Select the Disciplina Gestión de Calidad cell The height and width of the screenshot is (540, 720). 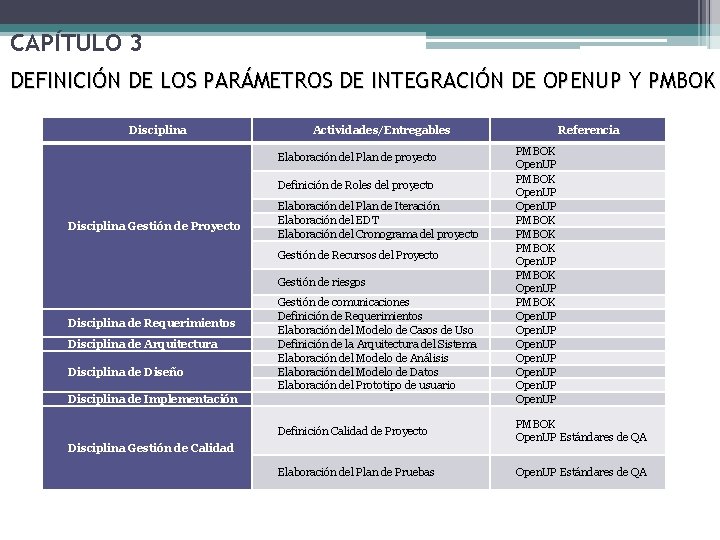click(x=147, y=448)
